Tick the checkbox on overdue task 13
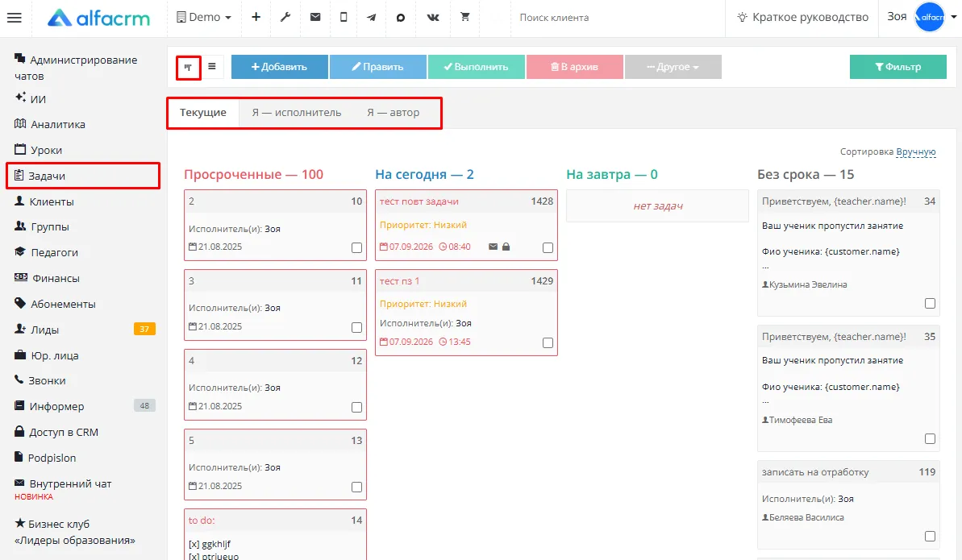The image size is (962, 560). tap(356, 487)
